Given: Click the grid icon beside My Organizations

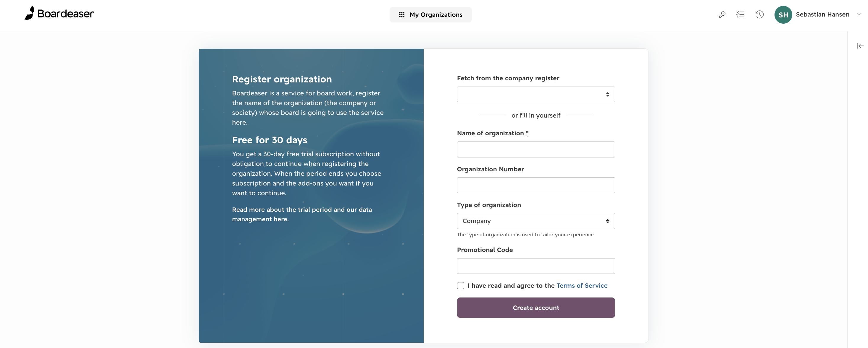Looking at the screenshot, I should point(401,14).
